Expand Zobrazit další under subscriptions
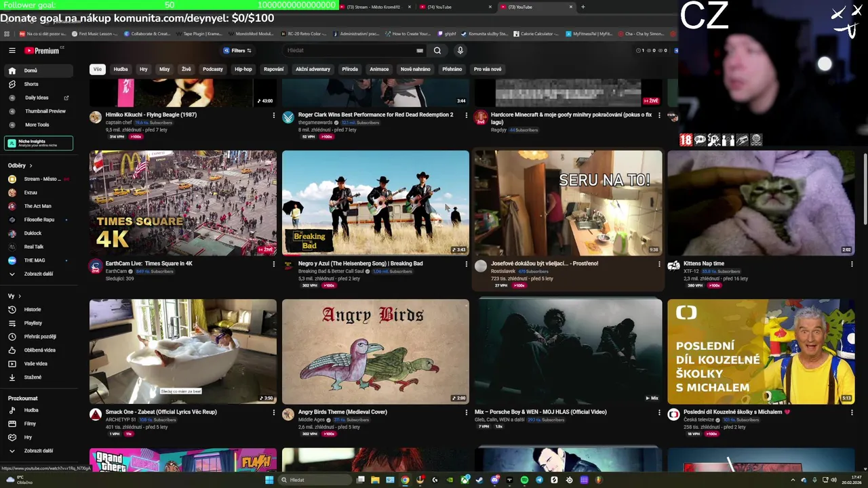868x488 pixels. 38,274
